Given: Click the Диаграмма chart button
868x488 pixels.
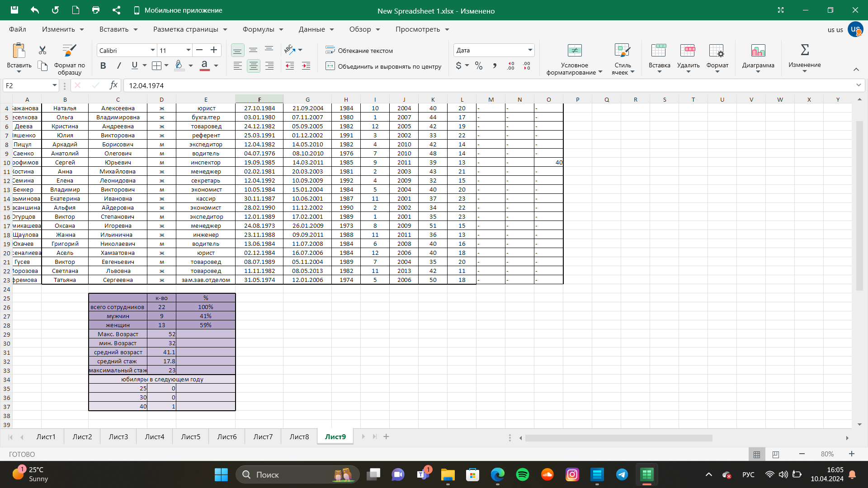Looking at the screenshot, I should (x=758, y=58).
